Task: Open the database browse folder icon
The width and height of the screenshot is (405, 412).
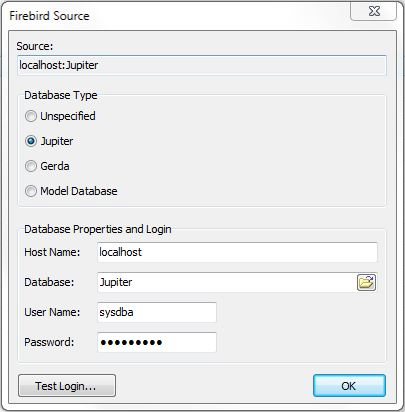Action: [366, 283]
